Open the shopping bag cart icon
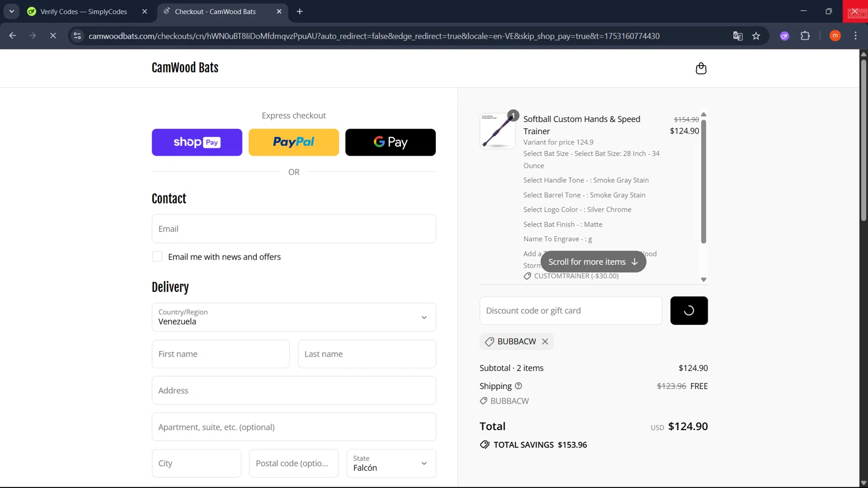 tap(701, 68)
